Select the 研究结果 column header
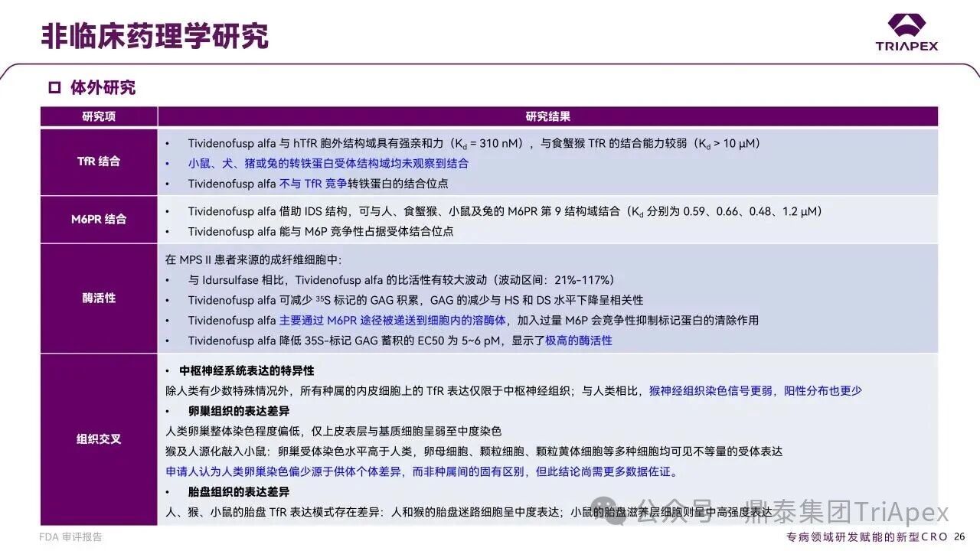This screenshot has width=980, height=551. (547, 116)
